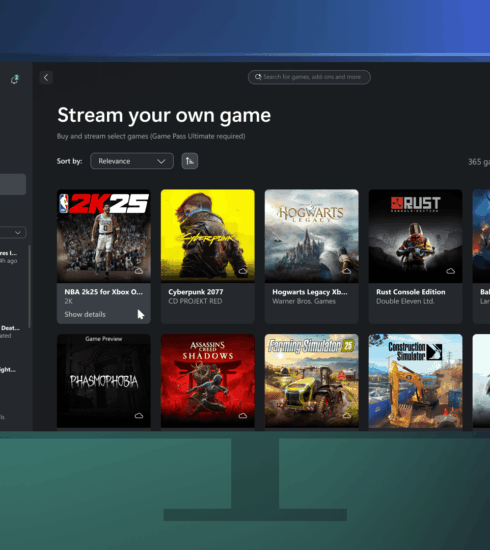Click the cloud icon on Cyberpunk cover
Image resolution: width=490 pixels, height=550 pixels.
[x=243, y=271]
